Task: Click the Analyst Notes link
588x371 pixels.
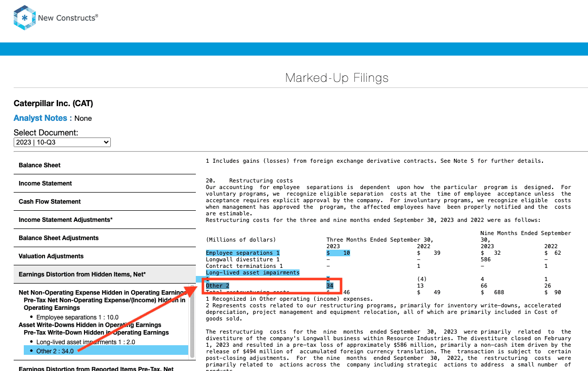Action: 40,118
